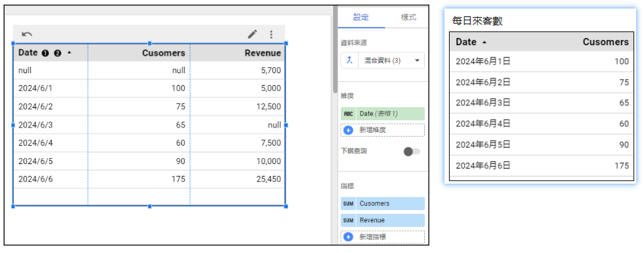The height and width of the screenshot is (253, 644).
Task: Click the vertical scrollbar beside the canvas
Action: pyautogui.click(x=334, y=49)
